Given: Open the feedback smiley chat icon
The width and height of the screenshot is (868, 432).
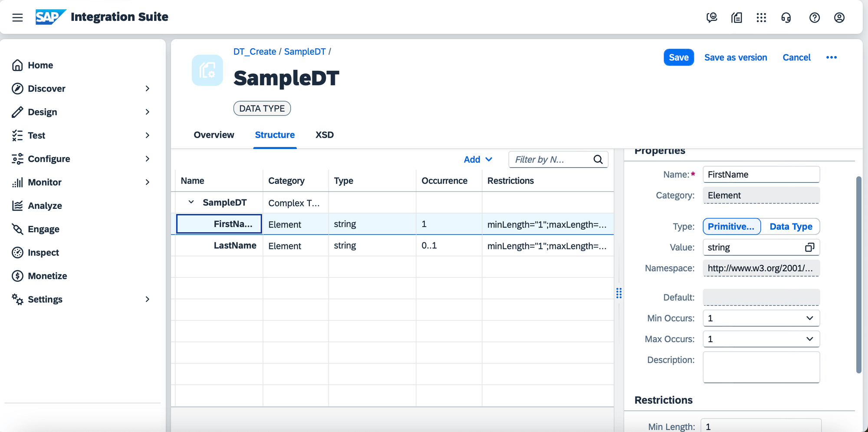Looking at the screenshot, I should [712, 18].
